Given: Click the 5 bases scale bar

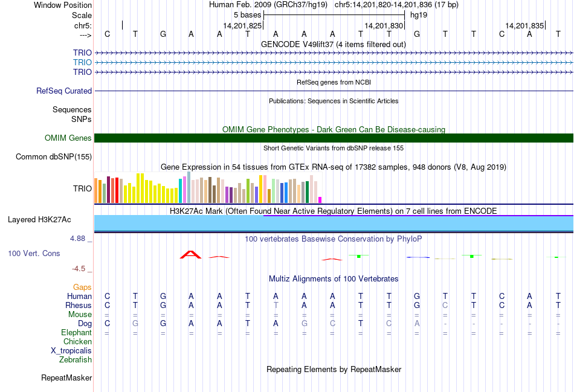Looking at the screenshot, I should (x=334, y=15).
